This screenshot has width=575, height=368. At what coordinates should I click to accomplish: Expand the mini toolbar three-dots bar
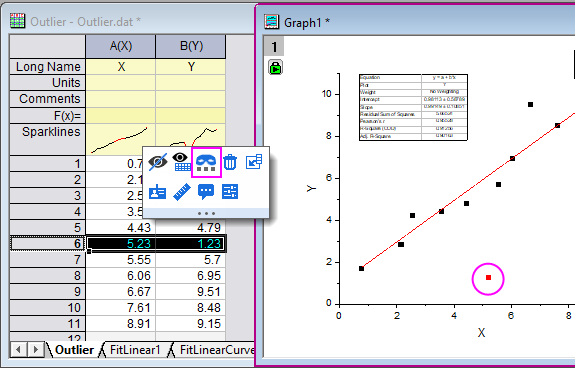(206, 213)
